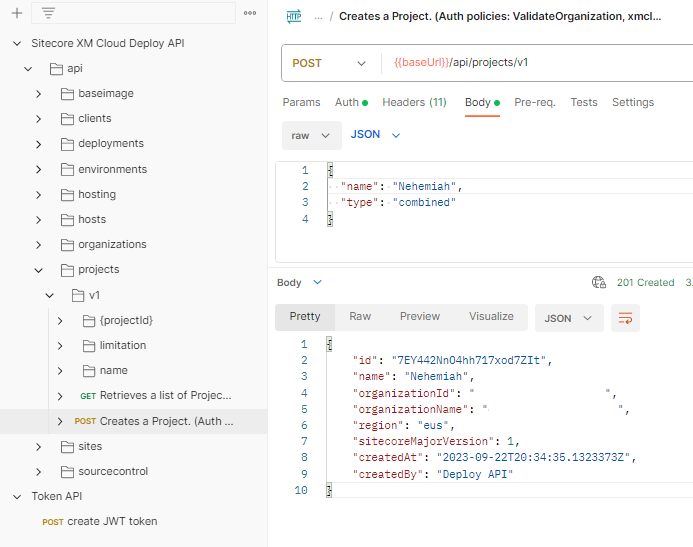The image size is (693, 547).
Task: Open the response JSON format dropdown
Action: 569,318
